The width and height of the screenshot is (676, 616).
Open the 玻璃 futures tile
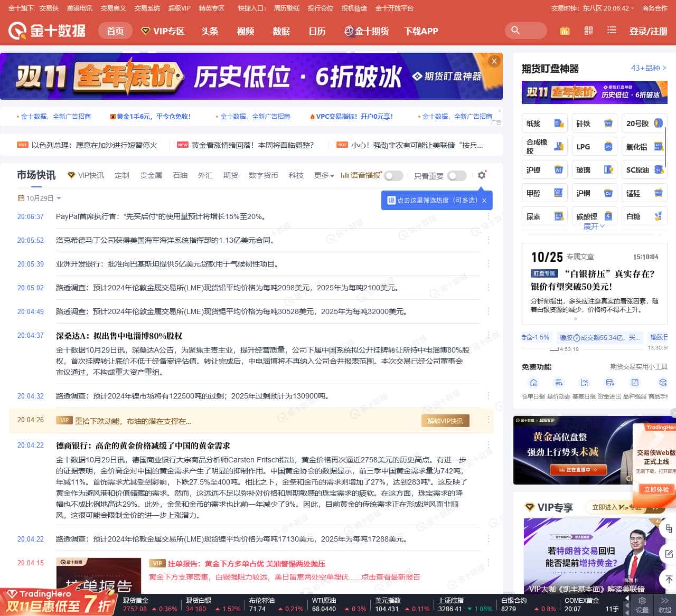click(594, 170)
